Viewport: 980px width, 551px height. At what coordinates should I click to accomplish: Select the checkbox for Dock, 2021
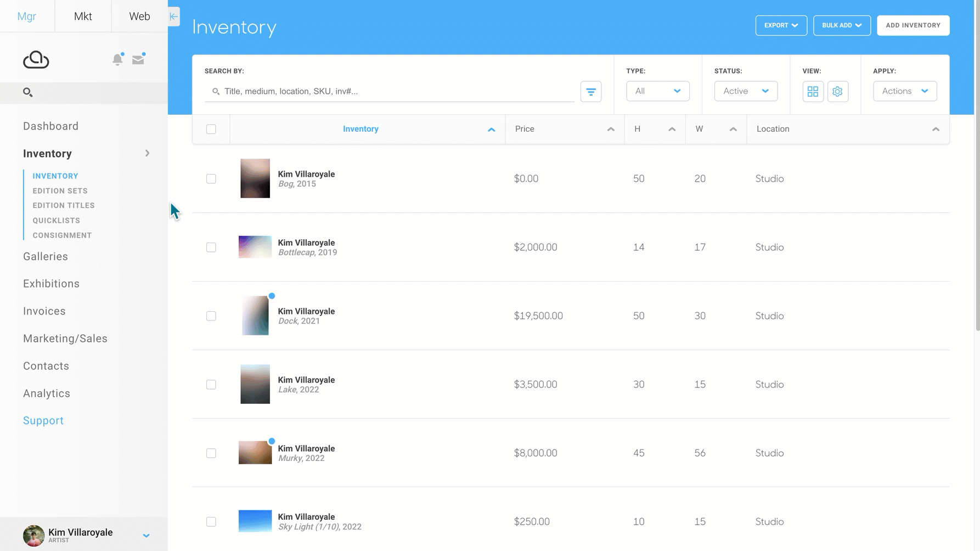(x=211, y=316)
